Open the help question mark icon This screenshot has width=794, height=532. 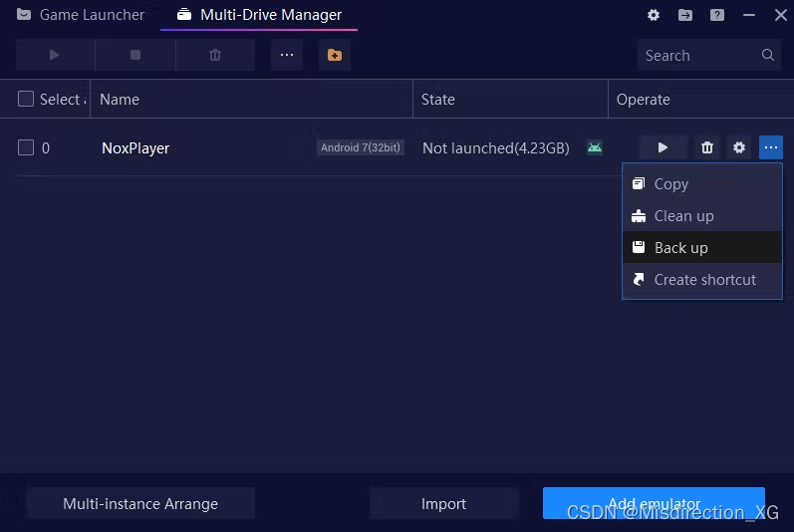pyautogui.click(x=717, y=15)
